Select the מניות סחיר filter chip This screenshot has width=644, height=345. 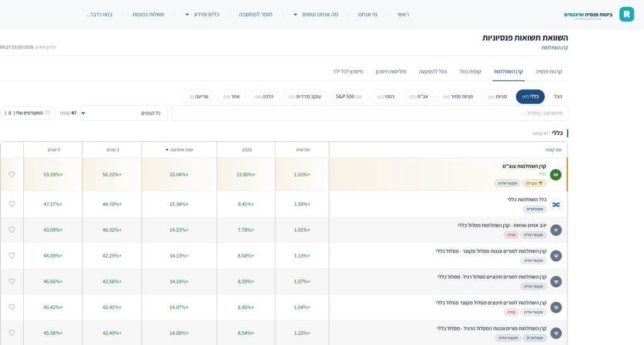point(458,96)
